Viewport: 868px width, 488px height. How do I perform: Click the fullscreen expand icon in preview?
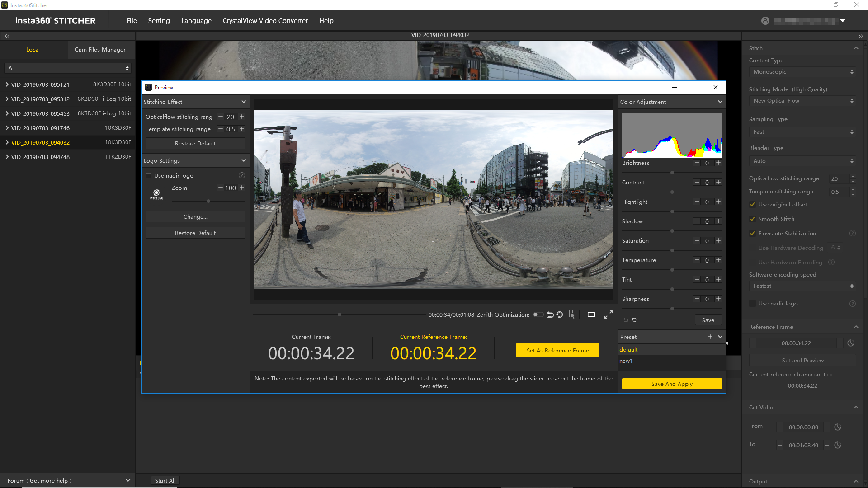609,315
